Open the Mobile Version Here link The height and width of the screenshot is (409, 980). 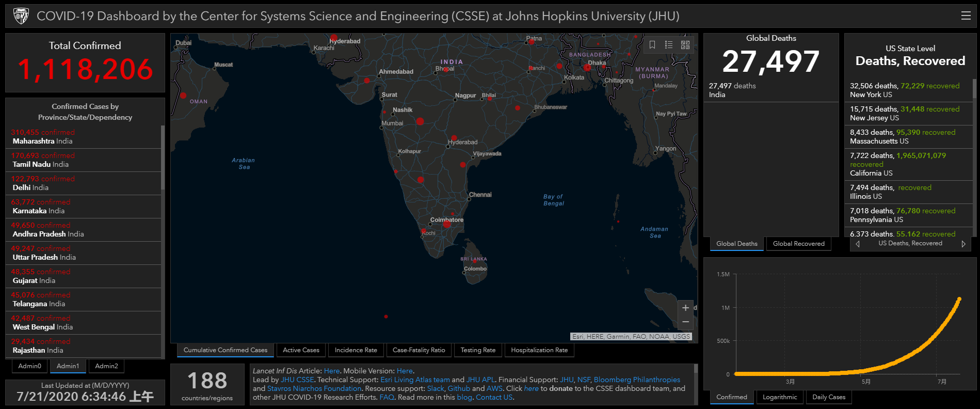tap(405, 371)
